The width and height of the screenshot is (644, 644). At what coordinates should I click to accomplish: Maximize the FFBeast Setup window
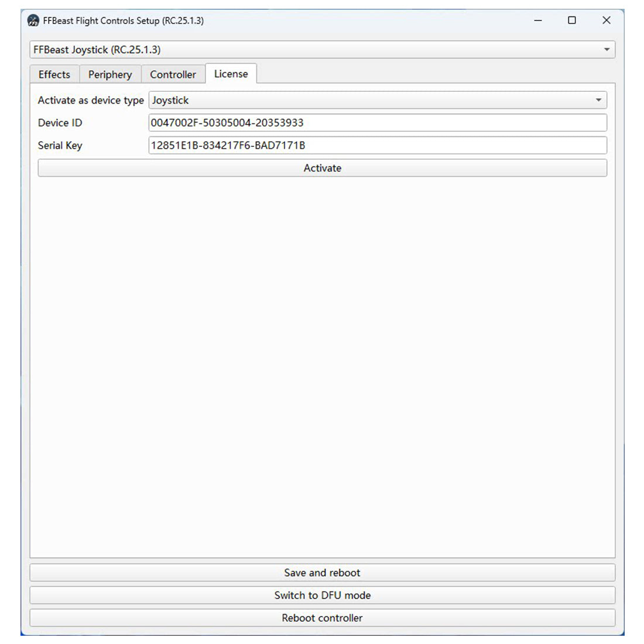pos(571,20)
